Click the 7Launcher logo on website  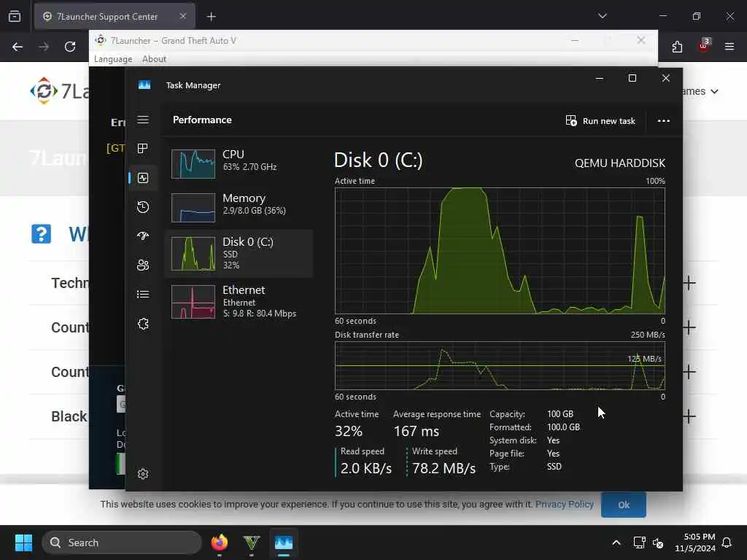(x=59, y=91)
